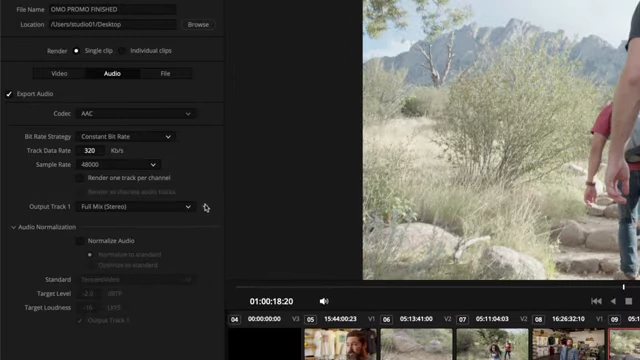
Task: Uncheck the Export Audio checkbox
Action: (9, 94)
